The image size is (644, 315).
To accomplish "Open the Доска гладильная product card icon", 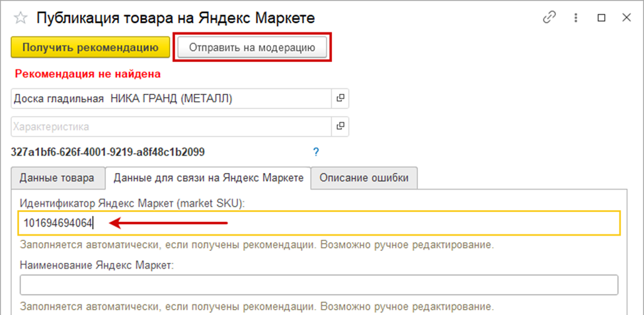I will [x=341, y=98].
